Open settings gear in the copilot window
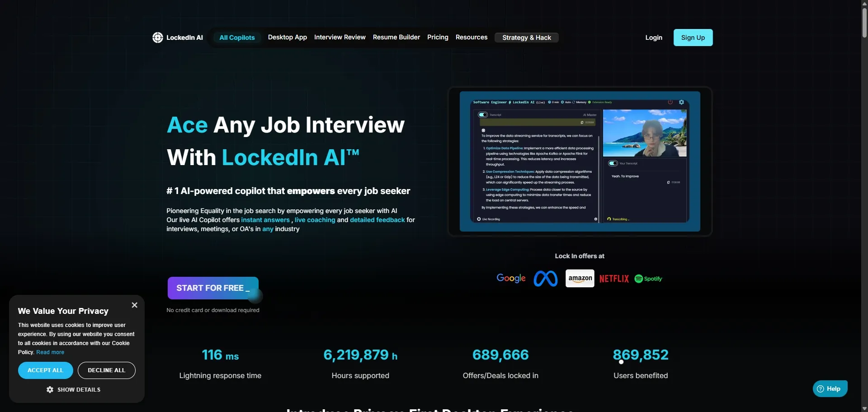This screenshot has height=412, width=868. [x=681, y=102]
